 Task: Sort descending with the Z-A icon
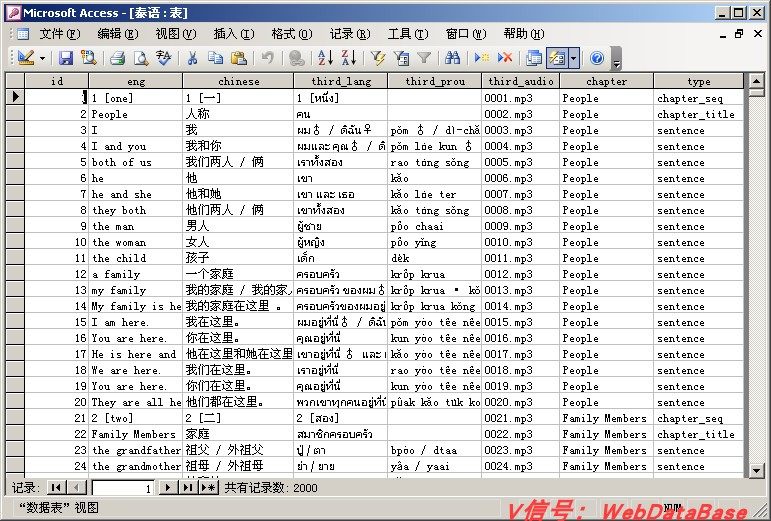(x=349, y=58)
